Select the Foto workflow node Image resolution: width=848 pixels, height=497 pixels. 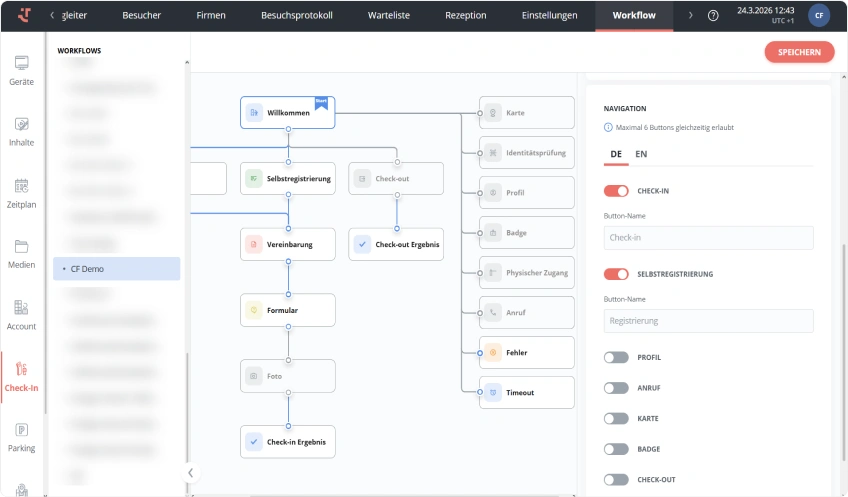pyautogui.click(x=288, y=376)
